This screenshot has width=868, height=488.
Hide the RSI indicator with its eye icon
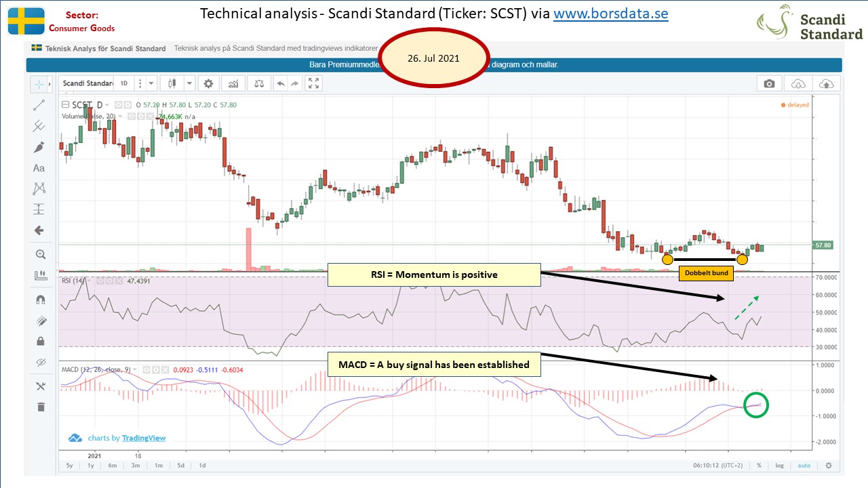click(x=99, y=281)
